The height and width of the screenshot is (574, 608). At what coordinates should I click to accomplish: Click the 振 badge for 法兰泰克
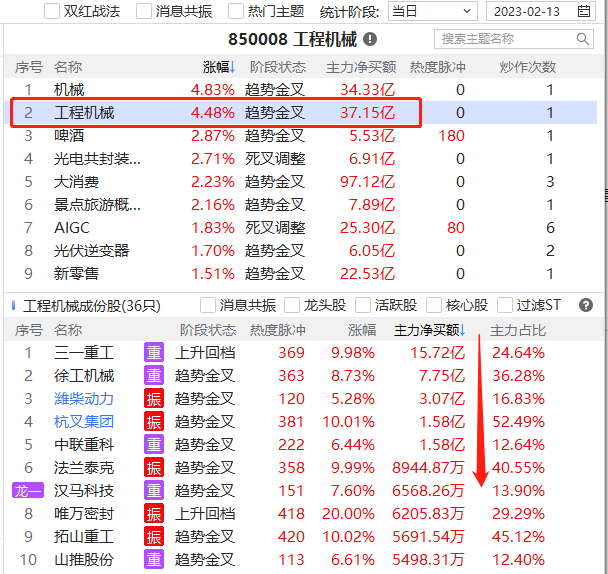[154, 468]
